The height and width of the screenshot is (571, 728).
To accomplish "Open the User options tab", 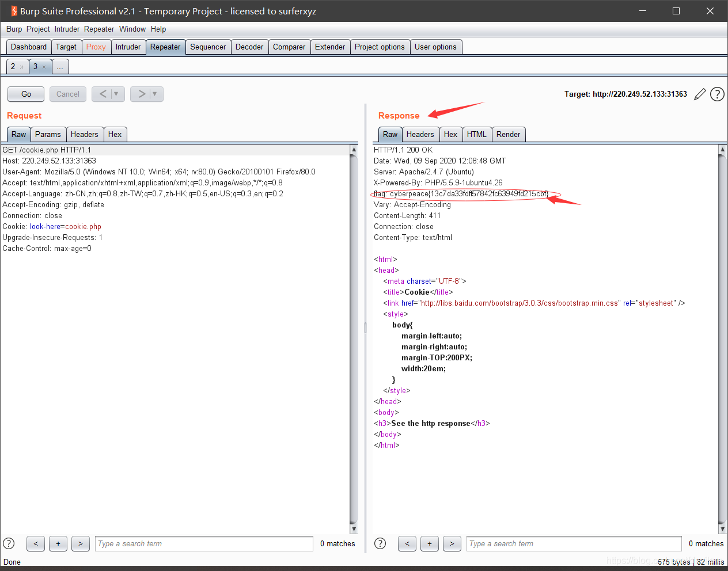I will 435,47.
